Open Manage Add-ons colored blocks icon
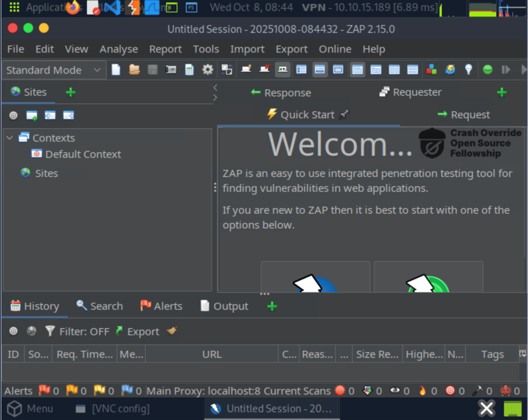Image resolution: width=528 pixels, height=420 pixels. [432, 70]
